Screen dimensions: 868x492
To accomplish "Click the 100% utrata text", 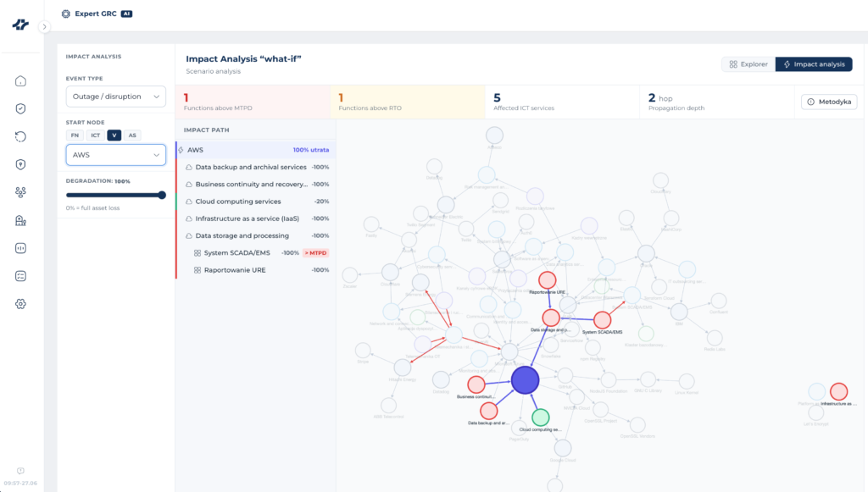I will click(x=311, y=150).
